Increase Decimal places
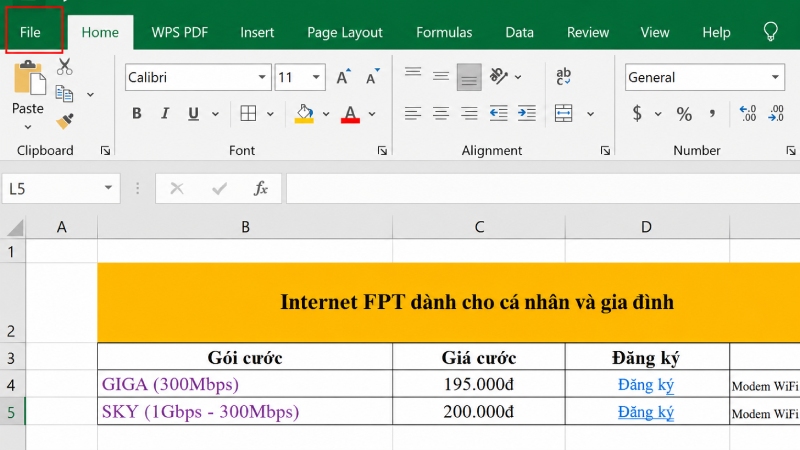800x450 pixels. tap(747, 113)
